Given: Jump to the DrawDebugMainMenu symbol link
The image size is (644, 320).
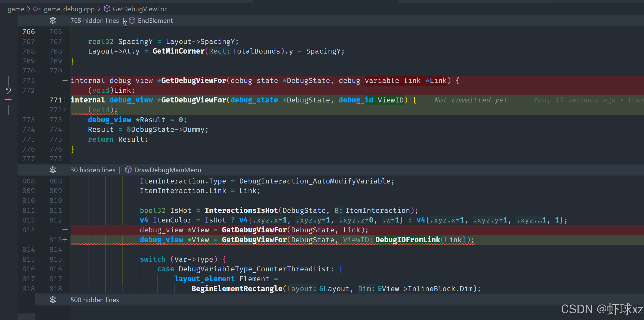Looking at the screenshot, I should [168, 170].
